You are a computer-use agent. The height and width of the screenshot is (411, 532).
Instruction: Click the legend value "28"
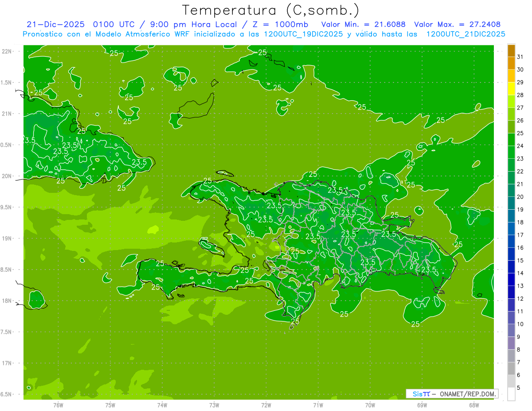[x=520, y=95]
